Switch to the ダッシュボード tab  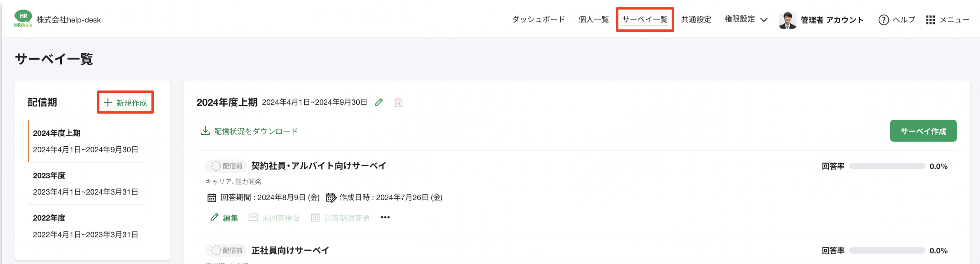[539, 20]
